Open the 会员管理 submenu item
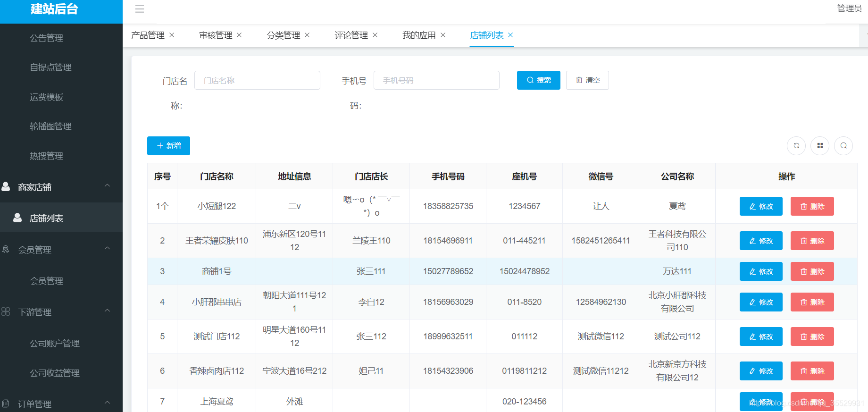Screen dimensions: 868x412 pos(46,281)
